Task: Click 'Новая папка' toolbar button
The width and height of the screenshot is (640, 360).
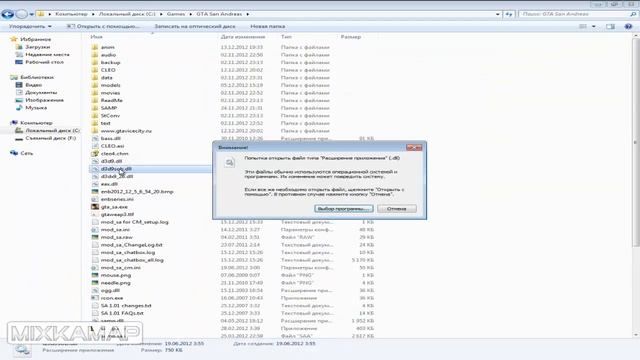Action: tap(267, 26)
